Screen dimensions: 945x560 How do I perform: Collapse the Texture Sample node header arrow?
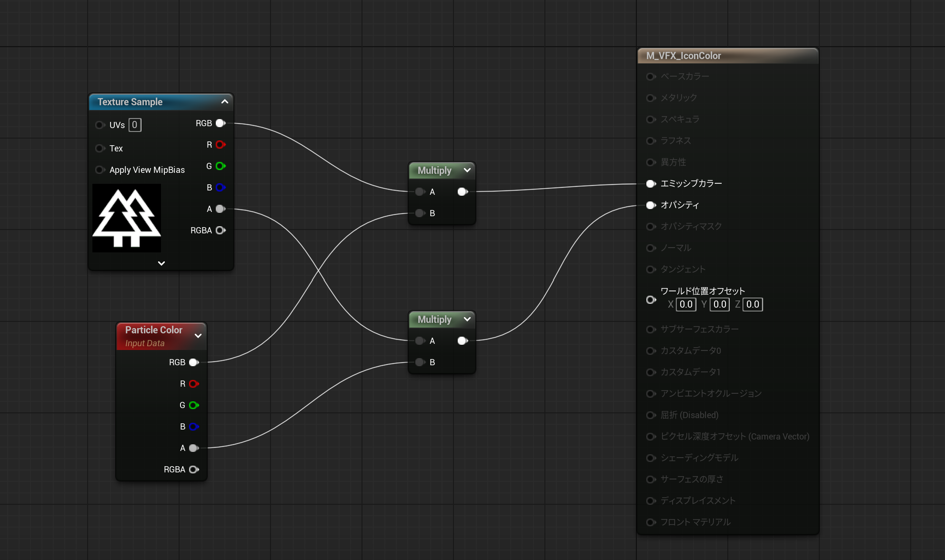[x=225, y=102]
